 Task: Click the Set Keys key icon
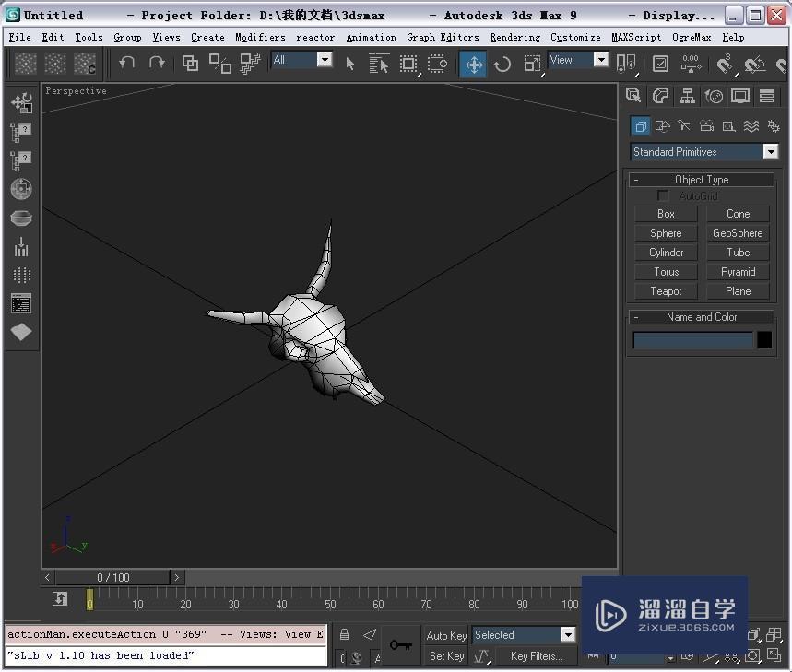pyautogui.click(x=400, y=645)
